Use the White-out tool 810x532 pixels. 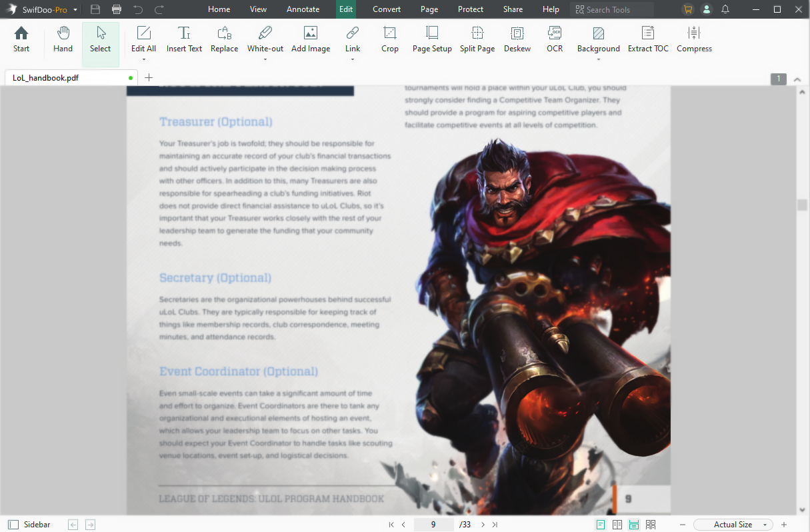click(265, 39)
